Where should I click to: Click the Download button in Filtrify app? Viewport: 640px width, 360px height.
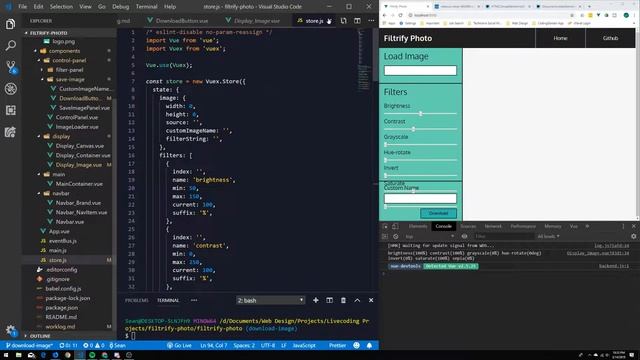pos(438,213)
